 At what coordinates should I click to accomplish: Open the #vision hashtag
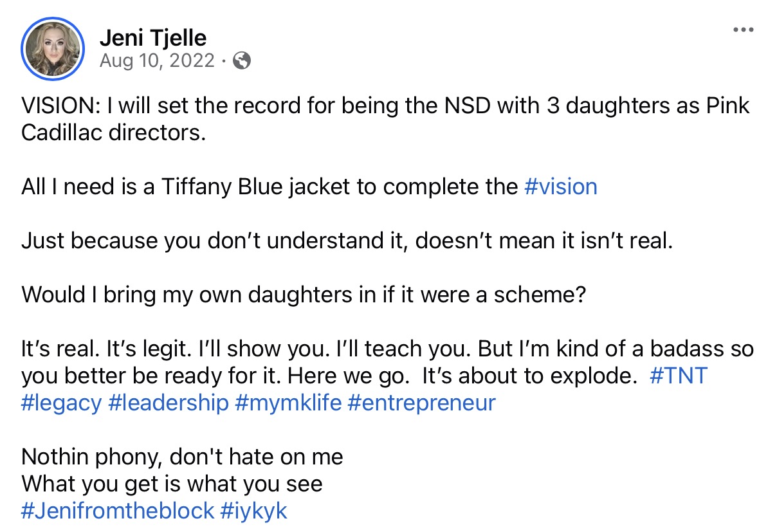(561, 187)
